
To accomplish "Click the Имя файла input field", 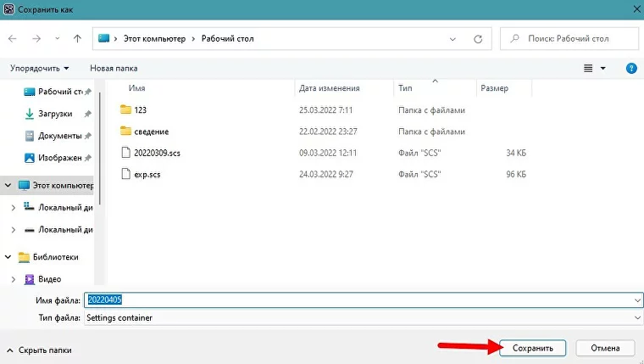I will point(356,300).
